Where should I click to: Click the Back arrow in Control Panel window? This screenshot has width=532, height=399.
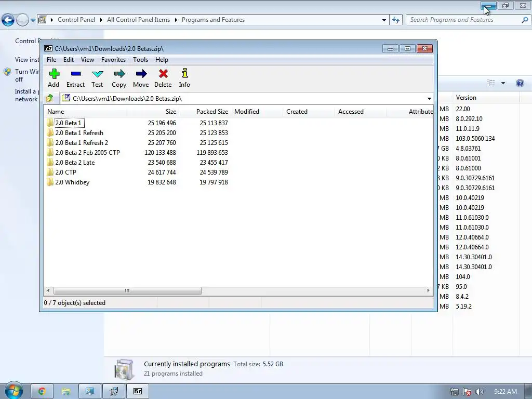pyautogui.click(x=8, y=20)
